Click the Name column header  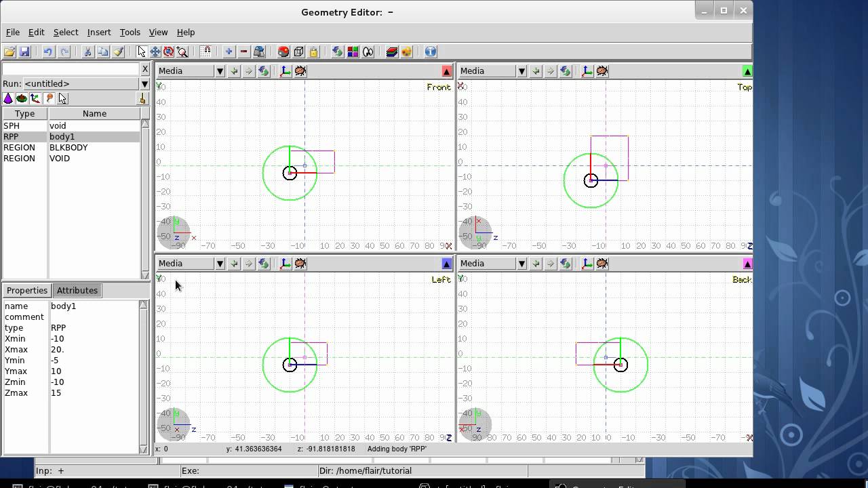(x=94, y=113)
